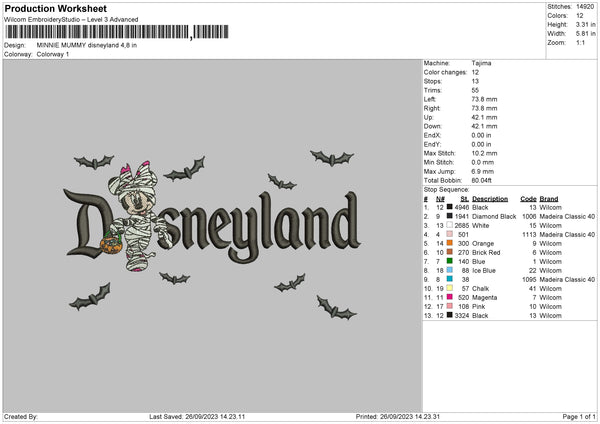Viewport: 600px width, 424px height.
Task: Select the height value "3.31 in"
Action: pos(585,24)
